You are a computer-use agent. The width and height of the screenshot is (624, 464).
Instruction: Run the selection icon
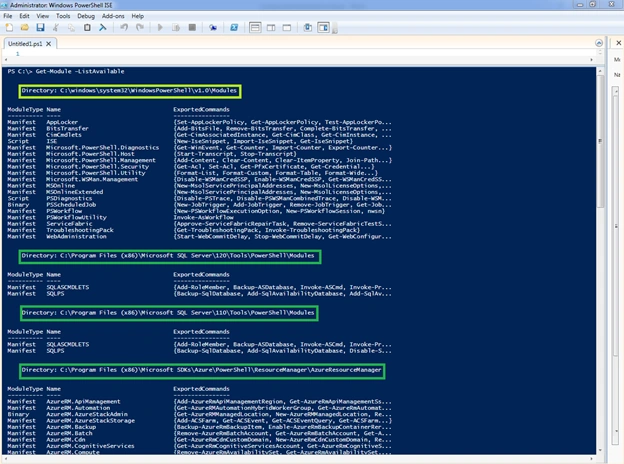point(176,27)
